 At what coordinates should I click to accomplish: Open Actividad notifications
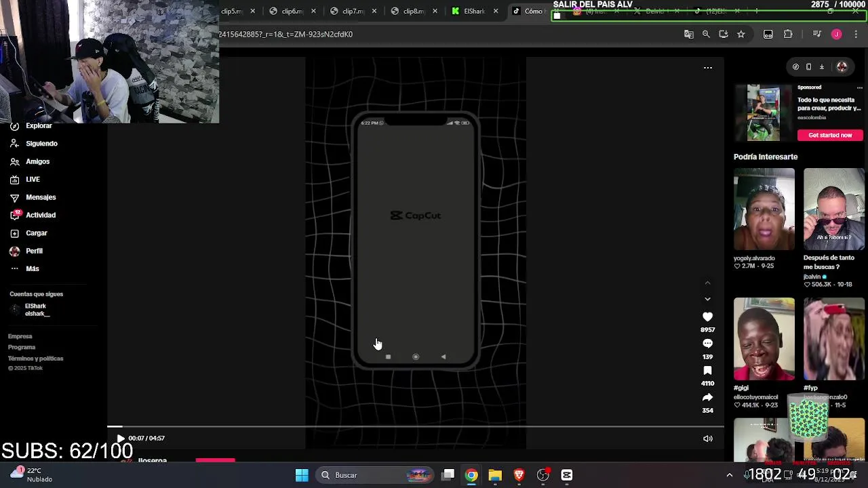tap(33, 215)
